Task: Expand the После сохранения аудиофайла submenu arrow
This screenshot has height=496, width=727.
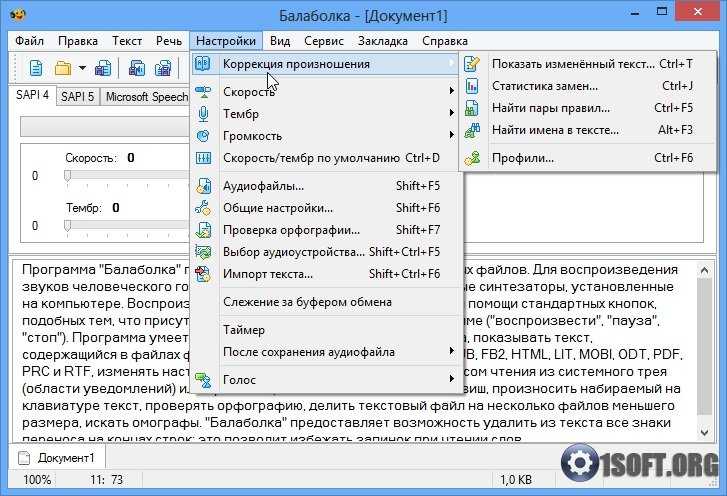Action: coord(451,351)
